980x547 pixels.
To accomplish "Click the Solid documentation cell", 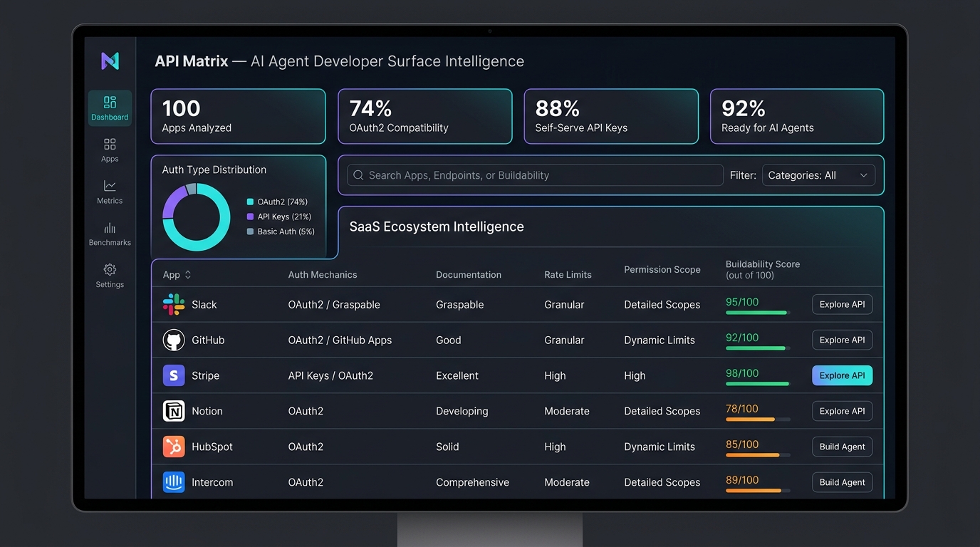I will point(447,447).
